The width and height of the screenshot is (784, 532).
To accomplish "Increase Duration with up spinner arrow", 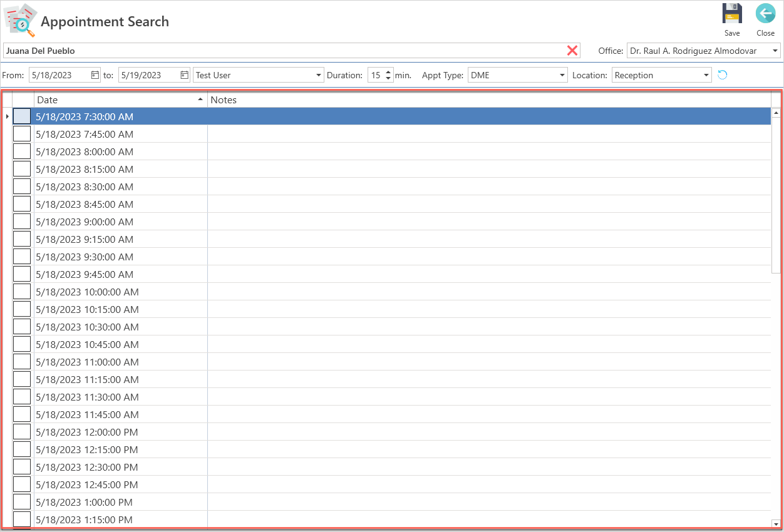I will pyautogui.click(x=388, y=72).
